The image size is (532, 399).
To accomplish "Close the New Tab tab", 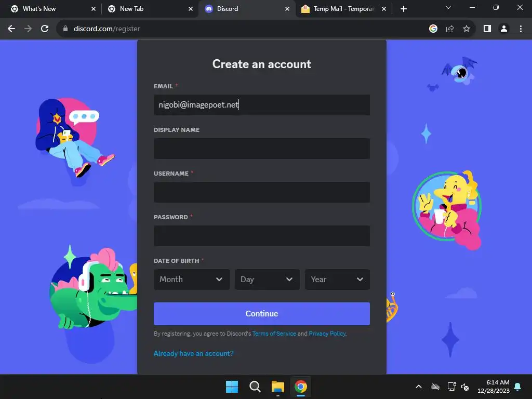I will 191,9.
